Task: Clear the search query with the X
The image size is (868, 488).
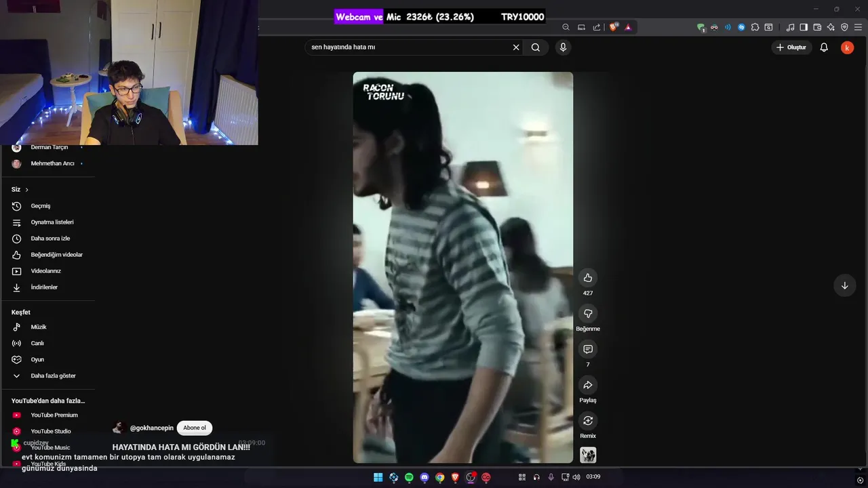Action: [516, 47]
